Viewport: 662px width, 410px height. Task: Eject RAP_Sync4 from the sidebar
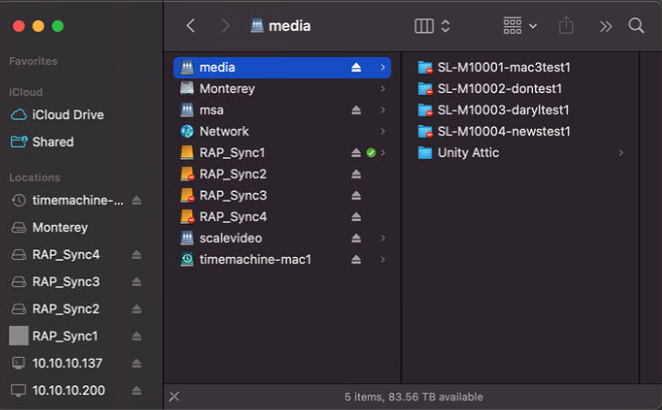[136, 255]
